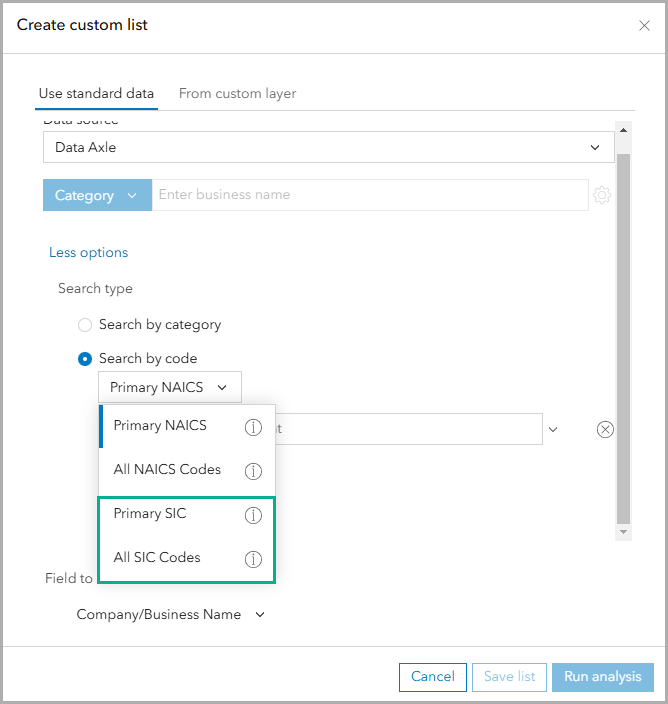Open the Category search mode dropdown
This screenshot has height=704, width=668.
pos(97,195)
